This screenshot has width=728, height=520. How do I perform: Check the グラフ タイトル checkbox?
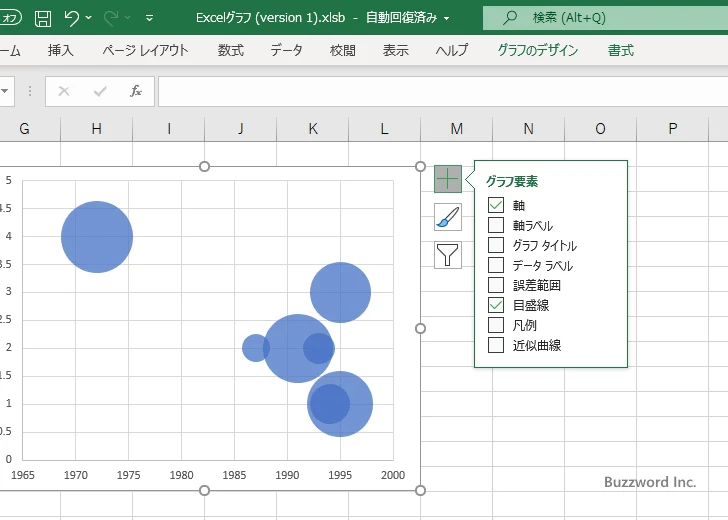click(496, 245)
